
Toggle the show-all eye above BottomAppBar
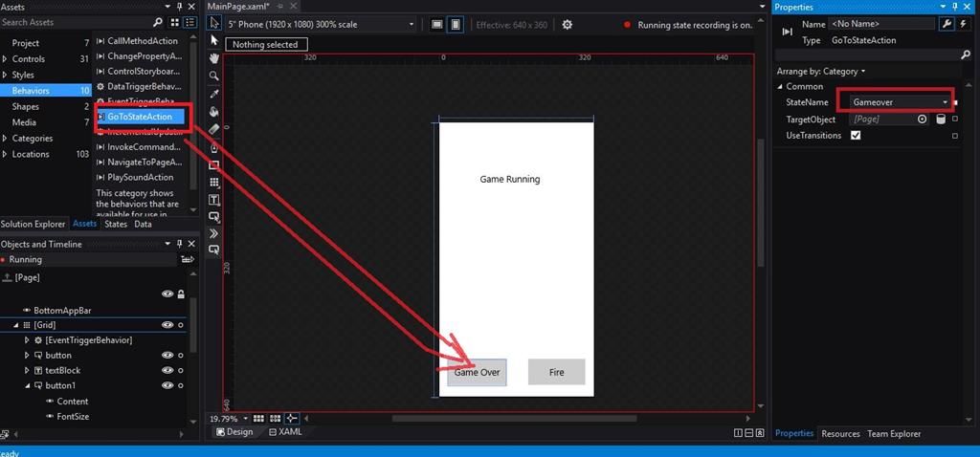pyautogui.click(x=167, y=294)
